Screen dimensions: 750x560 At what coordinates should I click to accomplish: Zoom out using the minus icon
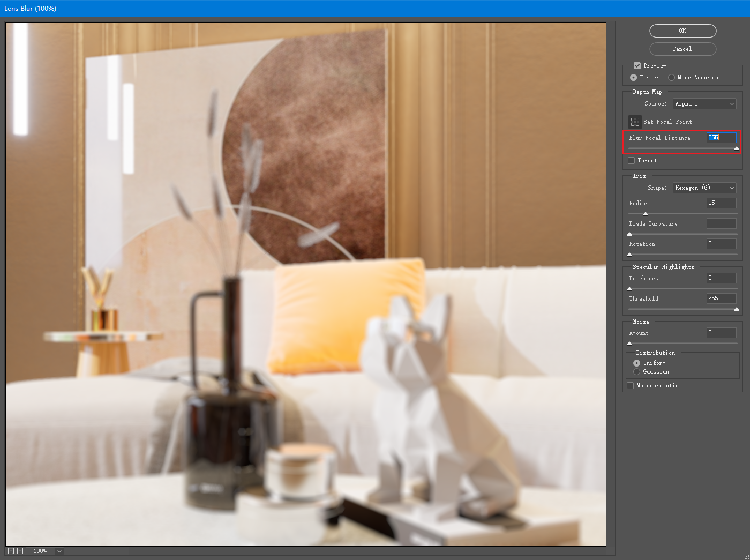(x=10, y=551)
